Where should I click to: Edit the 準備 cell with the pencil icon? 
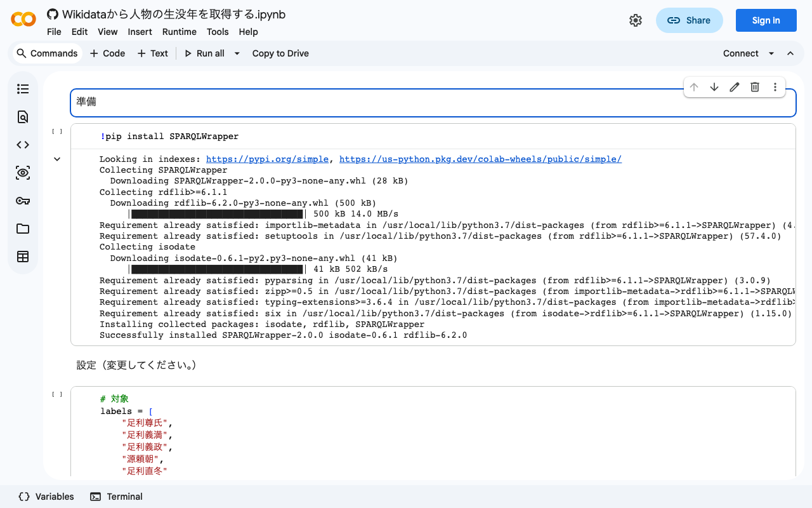click(x=734, y=87)
